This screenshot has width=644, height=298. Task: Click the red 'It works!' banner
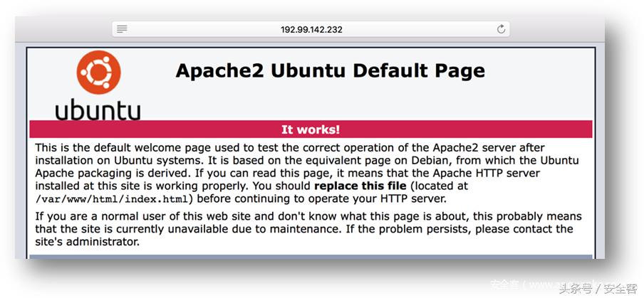(311, 129)
